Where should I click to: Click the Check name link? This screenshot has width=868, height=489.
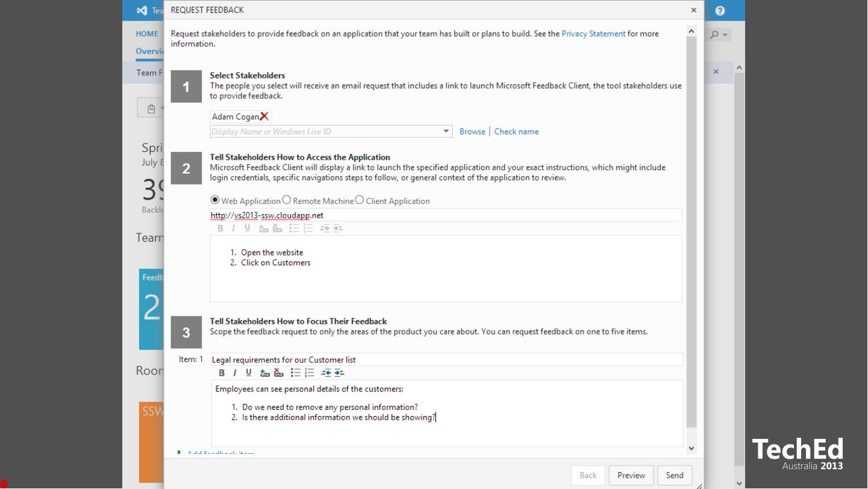pos(516,131)
